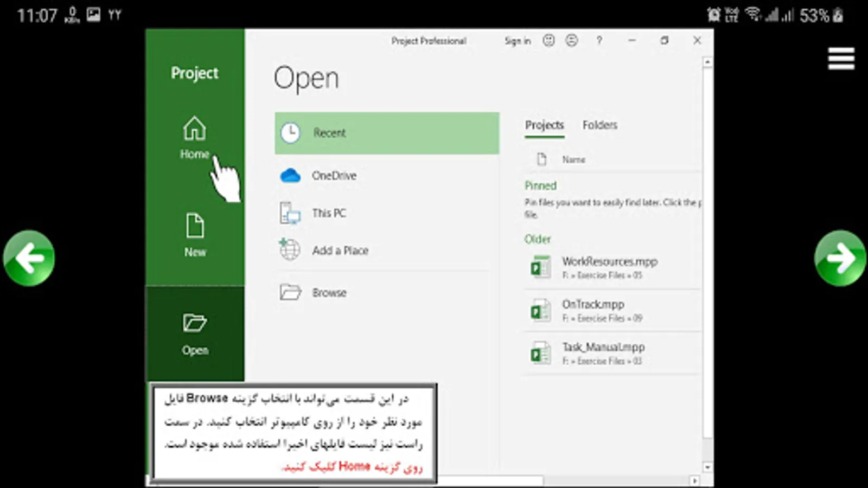Go to next slide with green forward arrow
868x488 pixels.
pyautogui.click(x=840, y=258)
